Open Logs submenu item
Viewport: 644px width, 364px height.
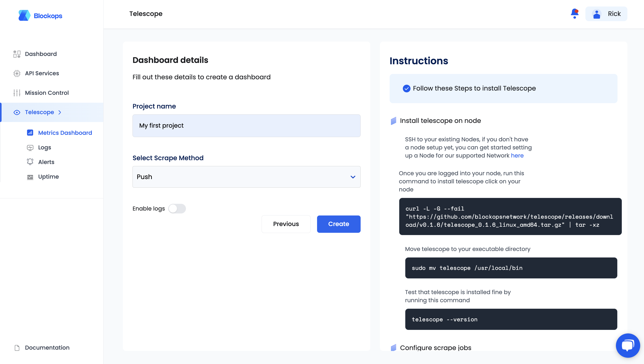[x=44, y=148]
